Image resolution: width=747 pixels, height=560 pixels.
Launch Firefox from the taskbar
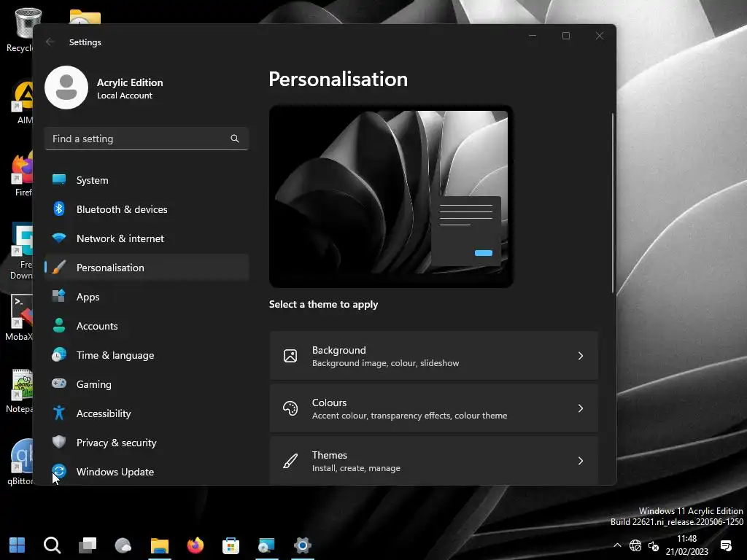tap(196, 545)
